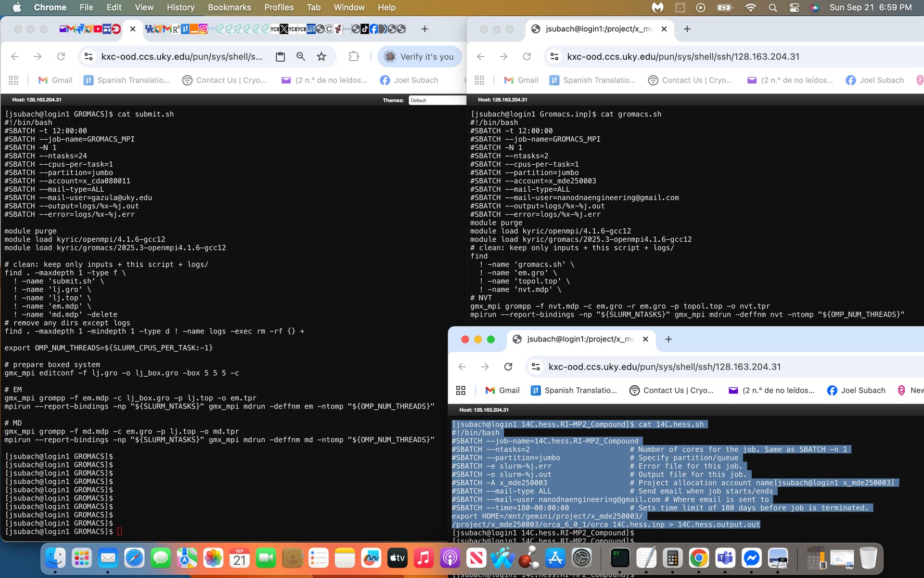Switch to the jsubach@login1 browser tab
Image resolution: width=924 pixels, height=578 pixels.
tap(597, 29)
